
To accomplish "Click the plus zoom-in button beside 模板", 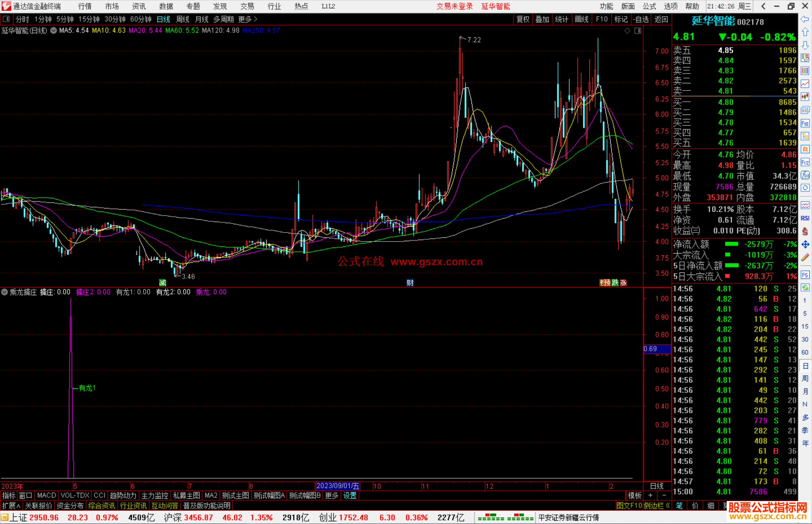I will click(x=650, y=495).
